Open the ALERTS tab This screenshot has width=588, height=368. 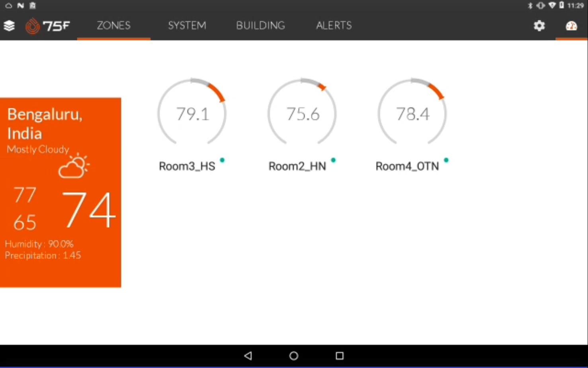tap(334, 25)
